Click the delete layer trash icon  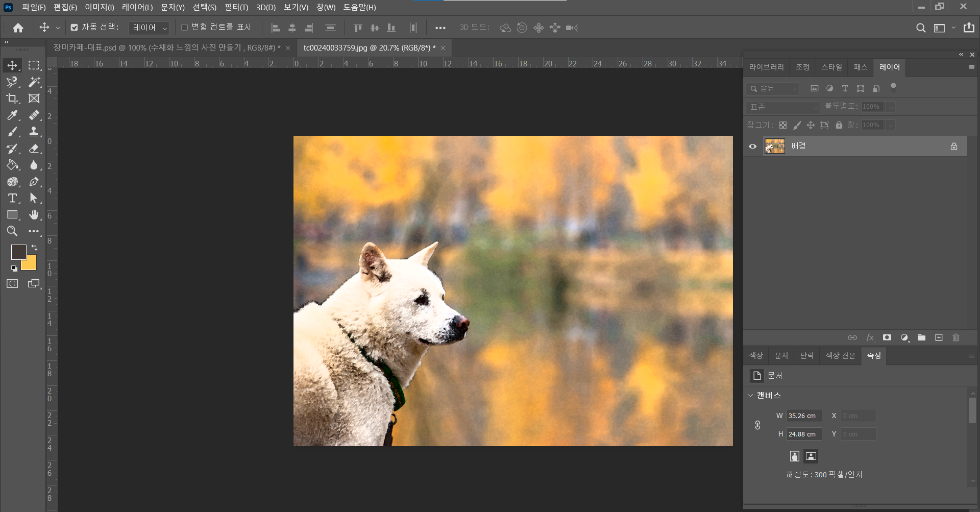point(955,337)
